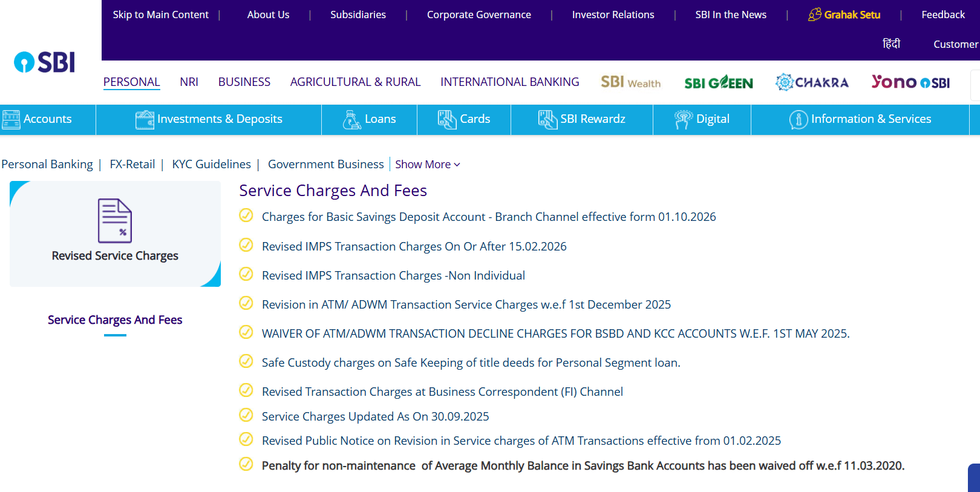
Task: Open the About Us link
Action: coord(269,15)
